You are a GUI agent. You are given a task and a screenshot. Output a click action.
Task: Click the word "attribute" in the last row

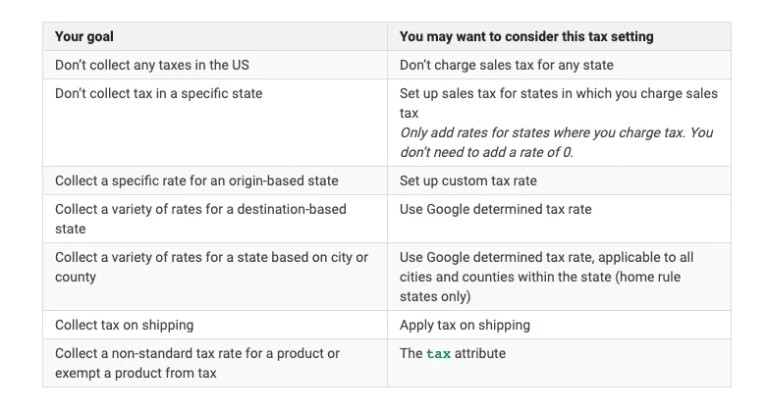pyautogui.click(x=480, y=353)
